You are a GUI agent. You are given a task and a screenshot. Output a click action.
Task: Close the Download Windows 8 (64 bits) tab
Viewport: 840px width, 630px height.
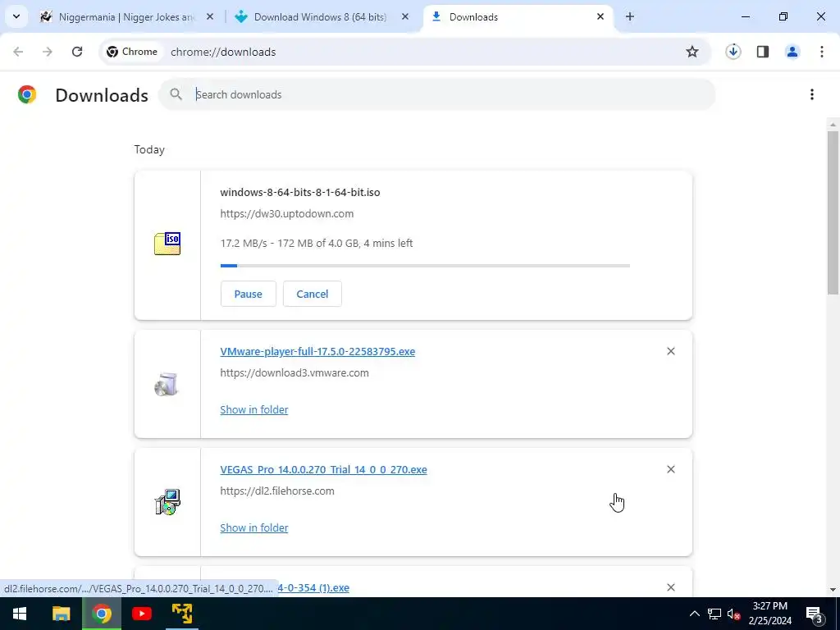[405, 16]
